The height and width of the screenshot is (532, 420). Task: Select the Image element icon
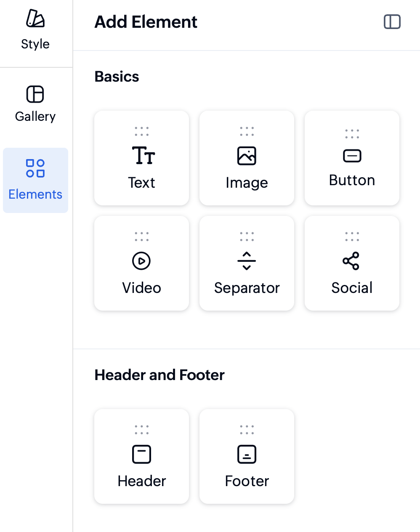(x=247, y=156)
